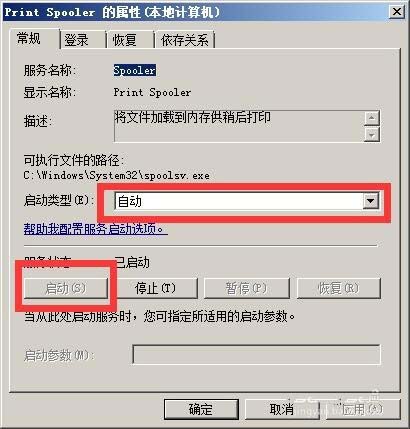410x429 pixels.
Task: Click the description box's down scroll arrow
Action: pyautogui.click(x=372, y=134)
